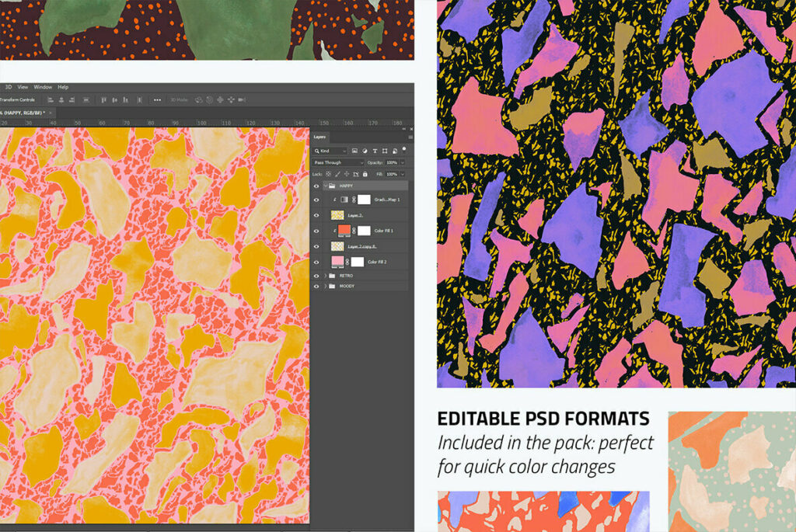Image resolution: width=796 pixels, height=532 pixels.
Task: Hide the HAPPY group with eye icon
Action: 316,186
